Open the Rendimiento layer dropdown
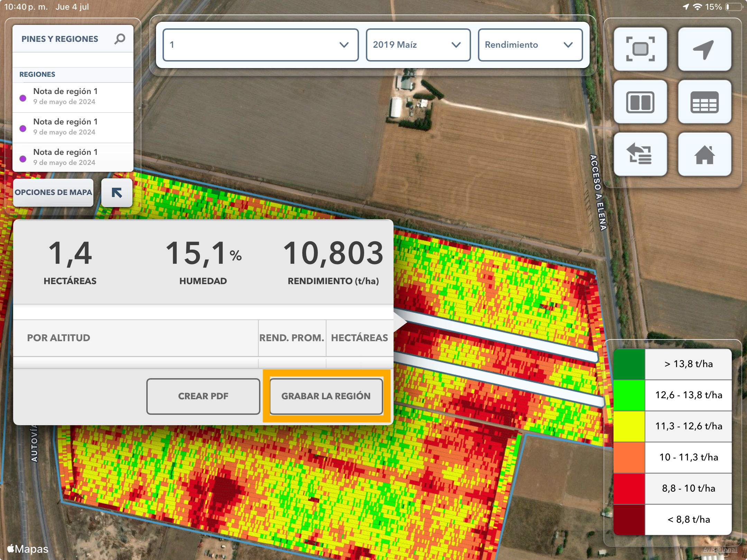 [530, 45]
